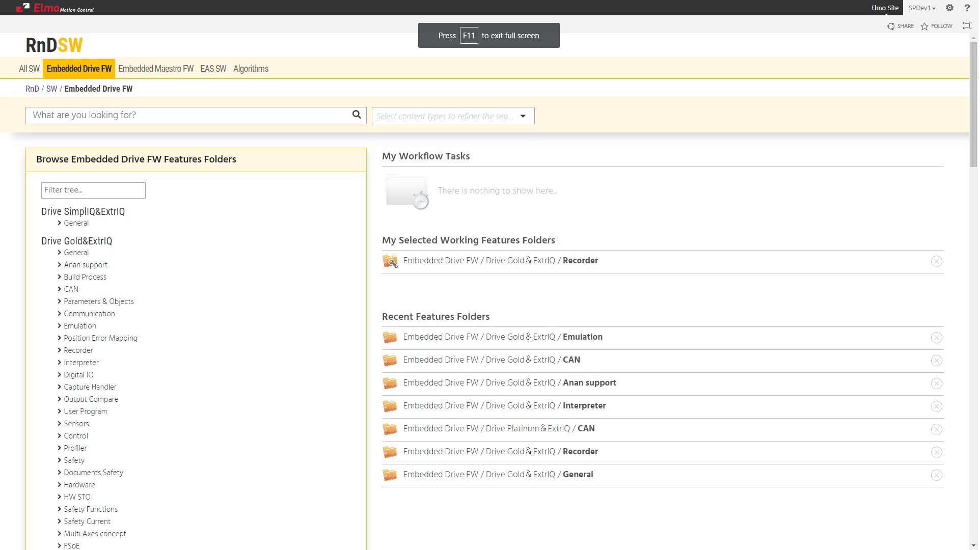This screenshot has height=550, width=980.
Task: Open recent folder link ending in Anan support
Action: (509, 382)
